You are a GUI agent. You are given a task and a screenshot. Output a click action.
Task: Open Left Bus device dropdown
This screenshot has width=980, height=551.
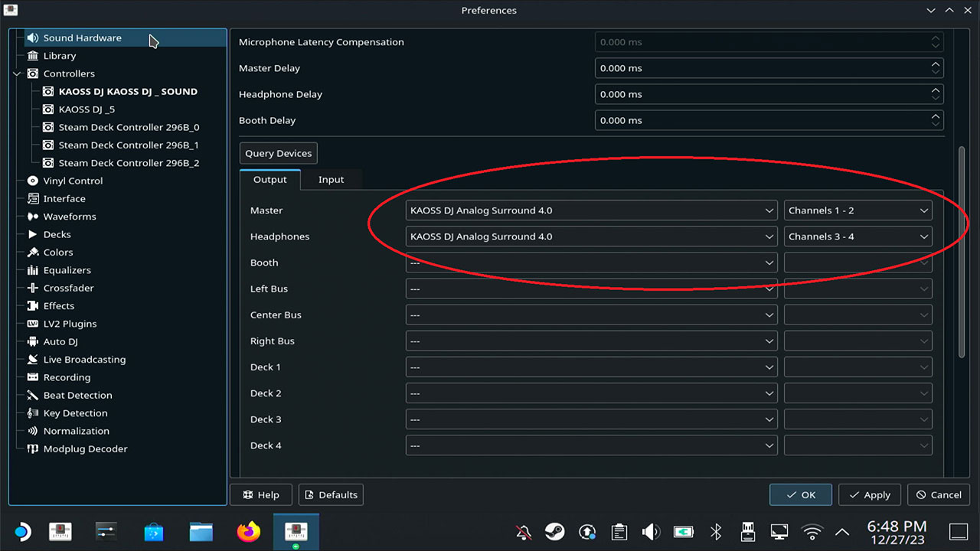tap(592, 289)
